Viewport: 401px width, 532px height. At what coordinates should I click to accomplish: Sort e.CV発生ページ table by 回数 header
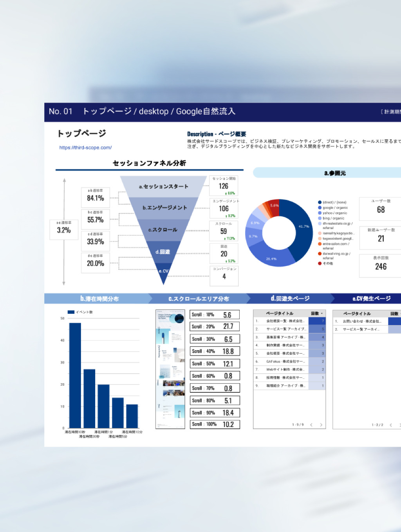click(394, 313)
